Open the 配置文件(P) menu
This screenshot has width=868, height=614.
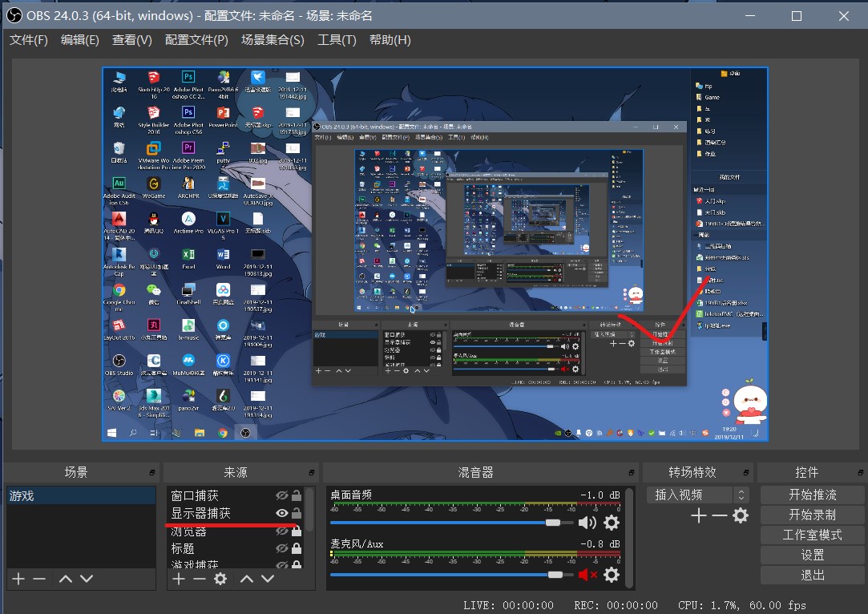(x=196, y=40)
